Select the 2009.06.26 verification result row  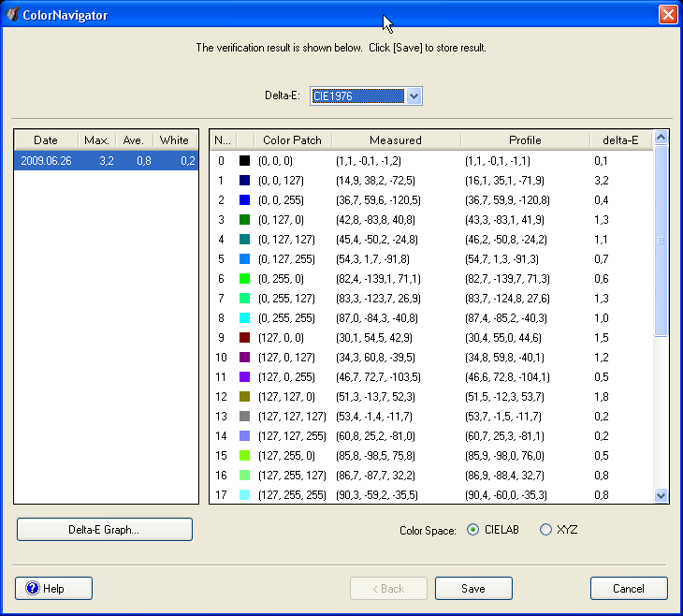point(106,161)
